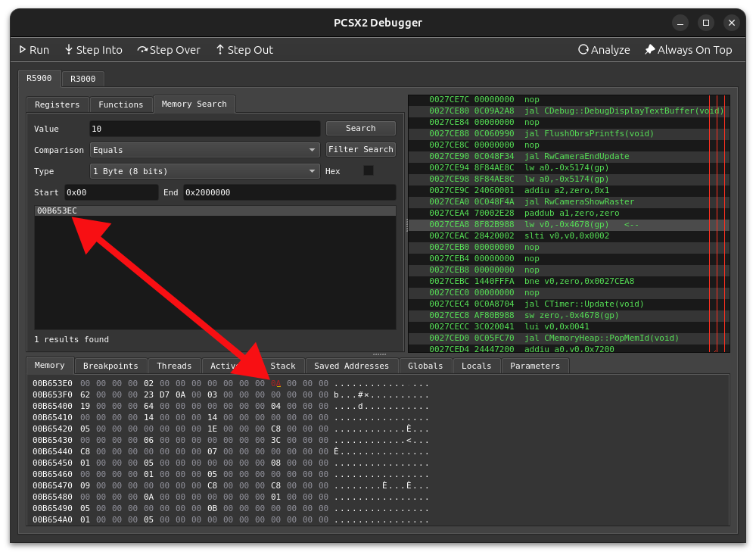The width and height of the screenshot is (756, 555).
Task: Click the Filter Search button
Action: pyautogui.click(x=361, y=150)
